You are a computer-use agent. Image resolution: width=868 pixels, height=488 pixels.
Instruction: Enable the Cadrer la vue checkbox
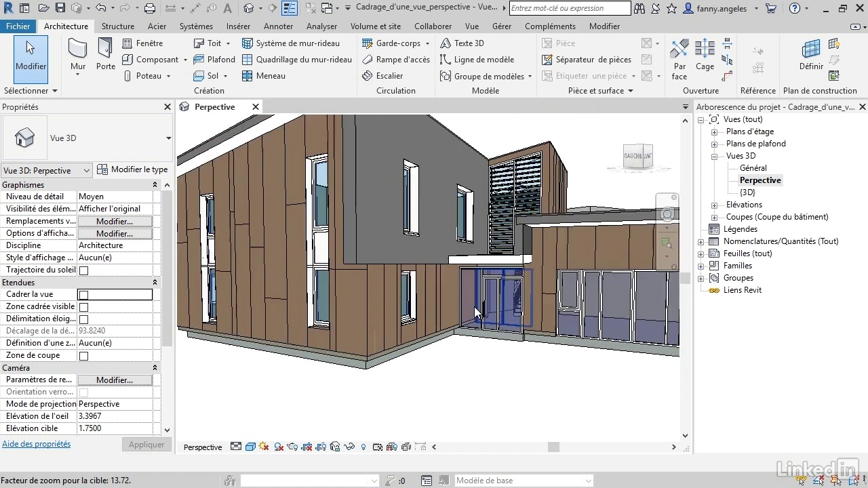tap(83, 295)
